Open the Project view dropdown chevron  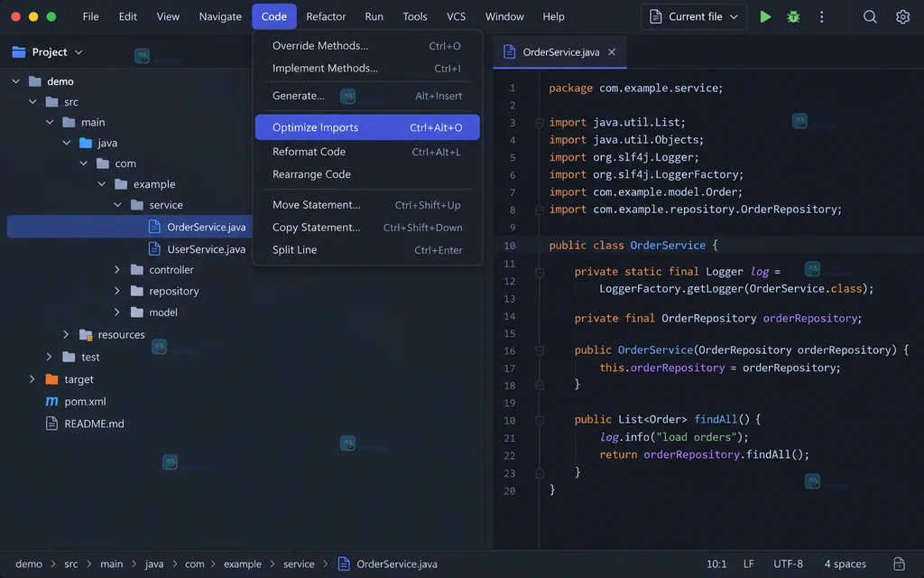coord(79,51)
